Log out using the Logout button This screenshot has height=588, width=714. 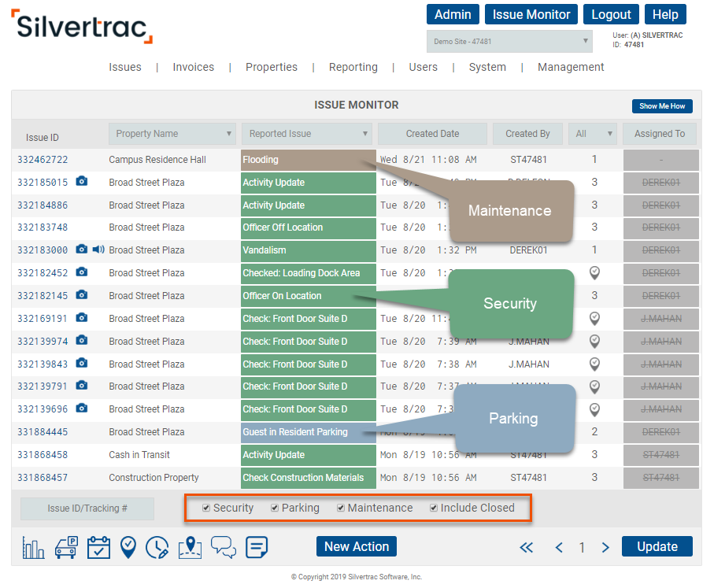pyautogui.click(x=611, y=15)
